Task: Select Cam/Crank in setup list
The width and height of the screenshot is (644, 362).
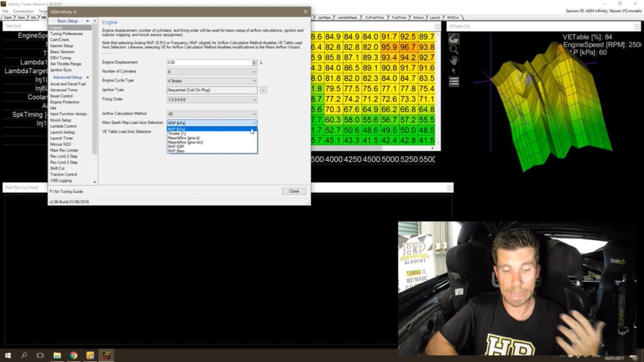Action: coord(60,40)
